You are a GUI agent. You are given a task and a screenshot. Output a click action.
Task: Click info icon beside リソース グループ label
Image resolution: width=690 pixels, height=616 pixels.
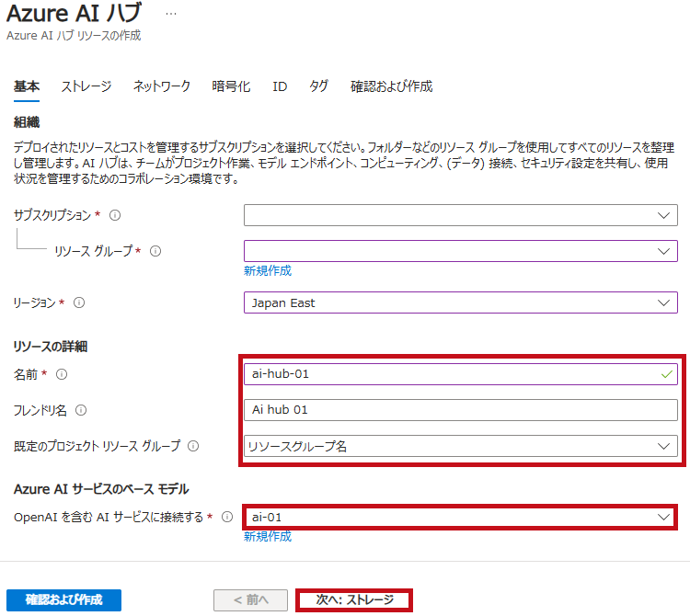tap(155, 251)
